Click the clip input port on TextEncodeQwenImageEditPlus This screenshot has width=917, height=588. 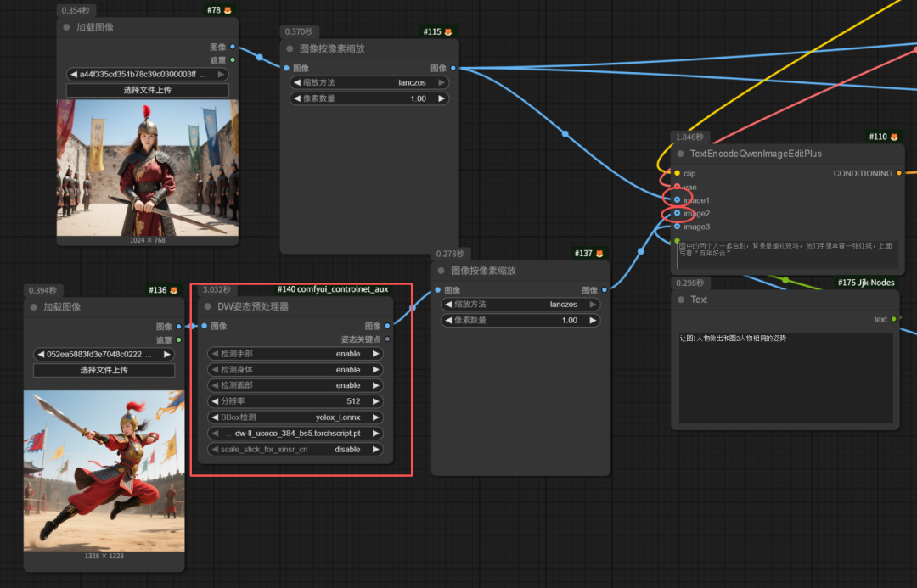coord(678,173)
